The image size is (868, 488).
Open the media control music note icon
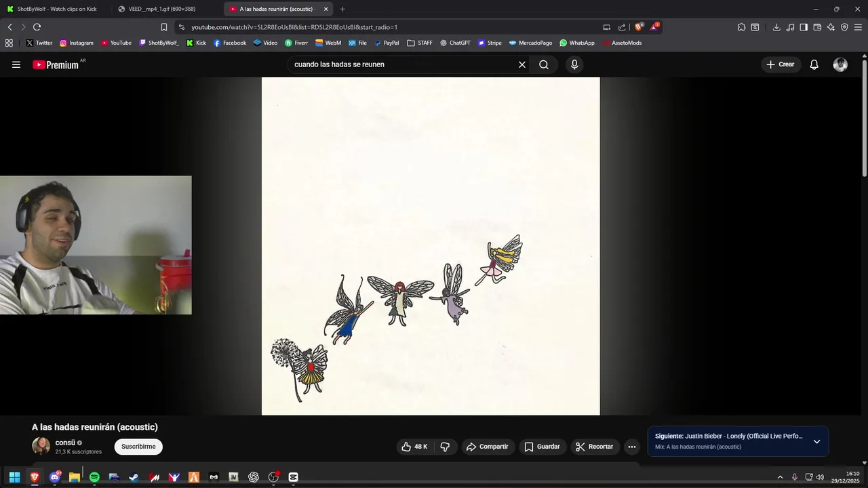(x=790, y=27)
